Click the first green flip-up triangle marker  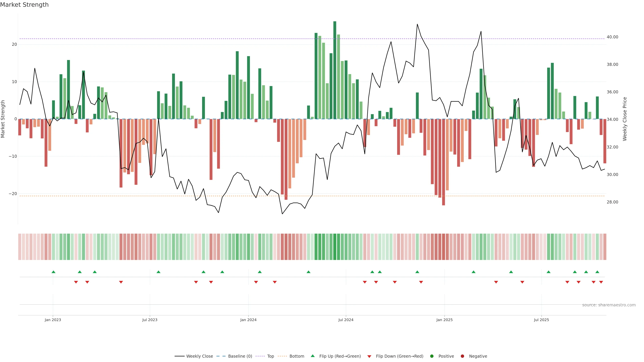pyautogui.click(x=53, y=272)
